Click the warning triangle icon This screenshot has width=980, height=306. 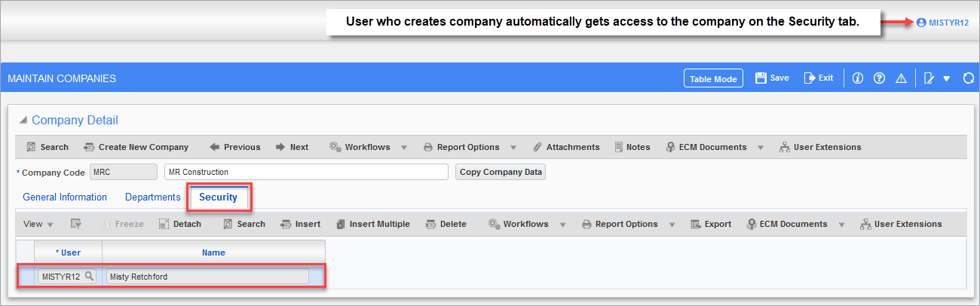coord(901,78)
